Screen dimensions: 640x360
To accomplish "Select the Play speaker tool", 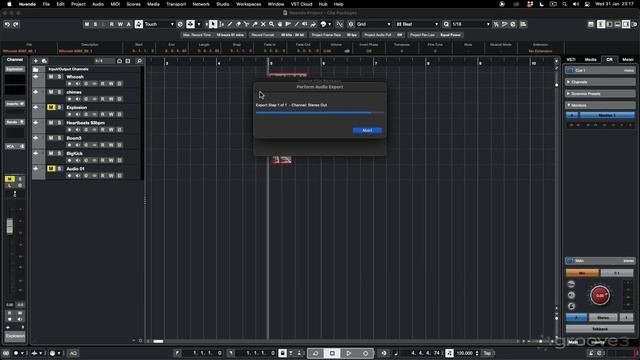I will click(x=304, y=24).
